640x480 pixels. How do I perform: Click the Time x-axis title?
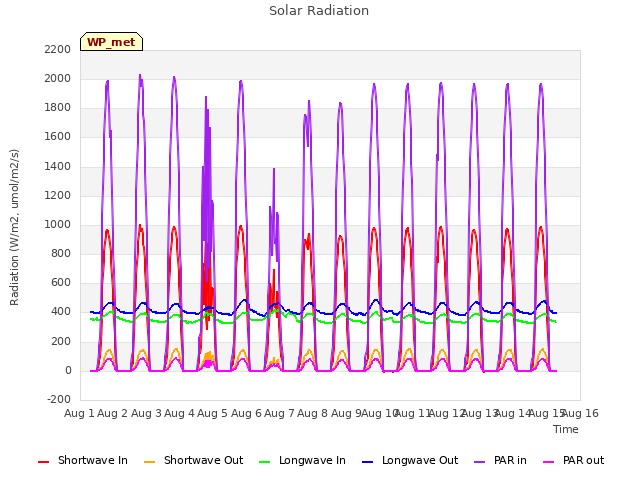(x=566, y=429)
